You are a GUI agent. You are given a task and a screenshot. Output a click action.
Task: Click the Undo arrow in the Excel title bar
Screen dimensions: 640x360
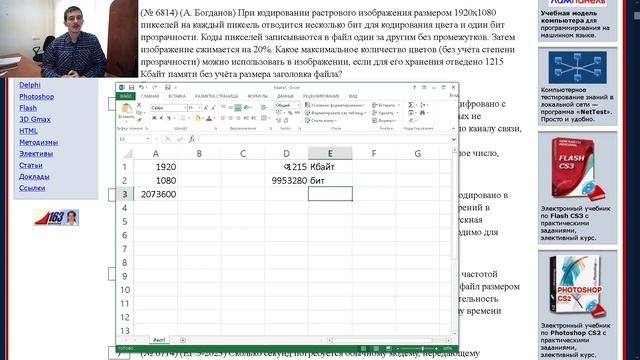[141, 87]
